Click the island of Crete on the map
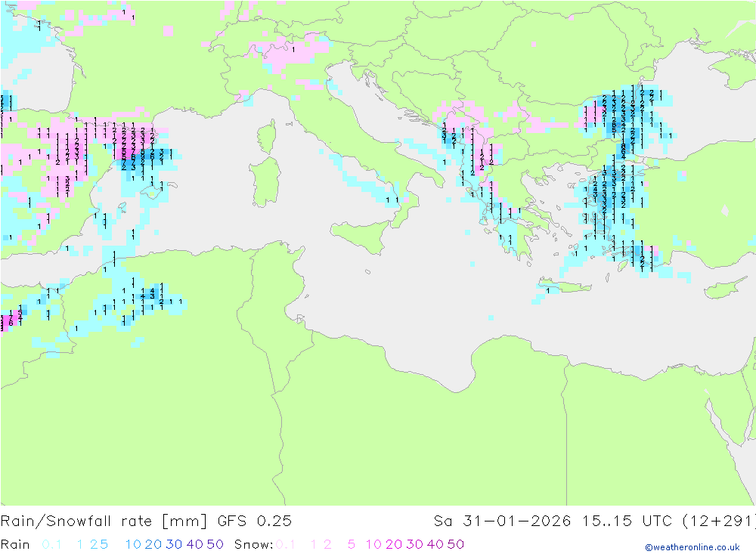This screenshot has width=756, height=554. pos(564,286)
